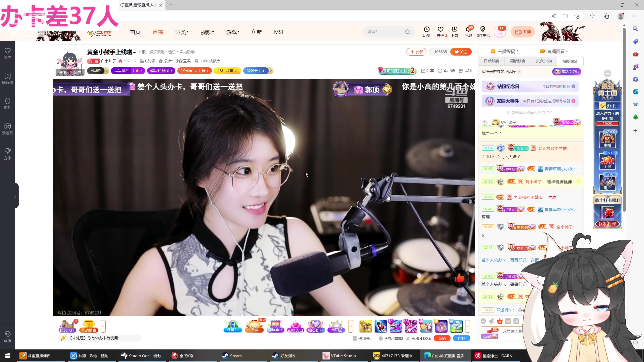Switch to the 直播 tab
The image size is (644, 362).
[x=158, y=32]
